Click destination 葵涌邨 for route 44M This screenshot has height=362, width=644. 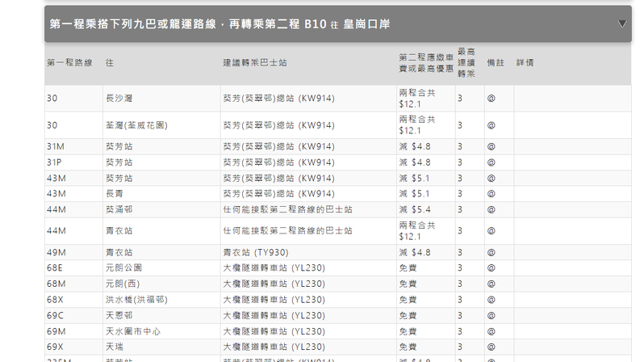[x=119, y=209]
